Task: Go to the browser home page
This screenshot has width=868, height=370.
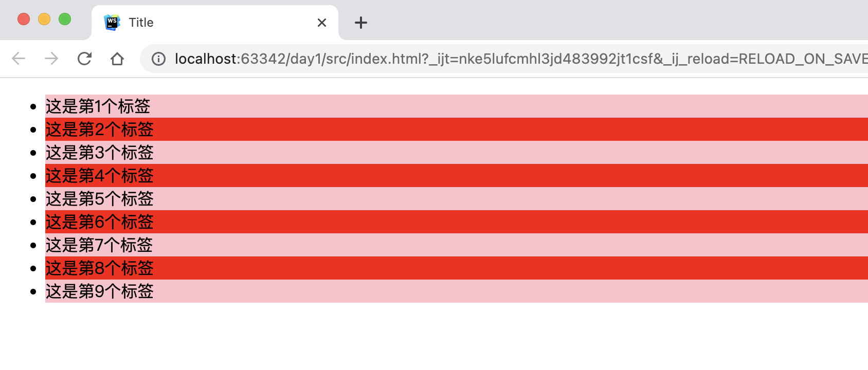Action: click(x=117, y=59)
